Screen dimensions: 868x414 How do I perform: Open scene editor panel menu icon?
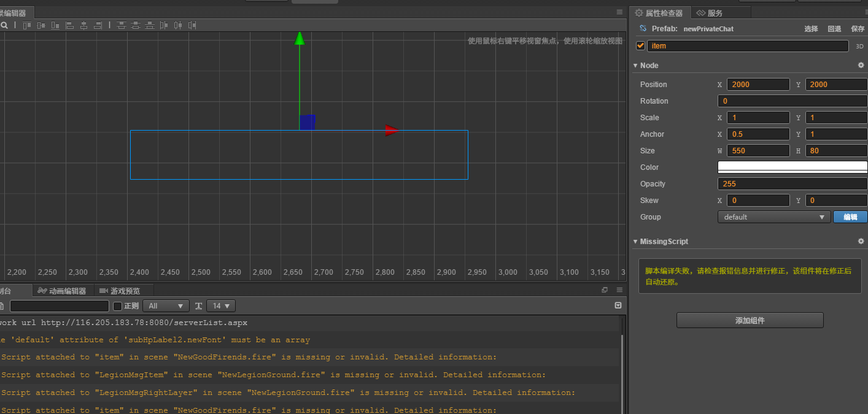pyautogui.click(x=619, y=12)
